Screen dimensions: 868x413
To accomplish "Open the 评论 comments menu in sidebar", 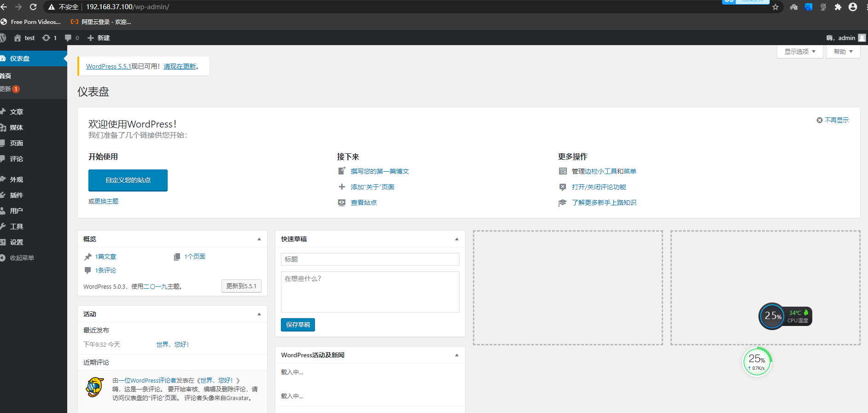I will click(x=34, y=159).
